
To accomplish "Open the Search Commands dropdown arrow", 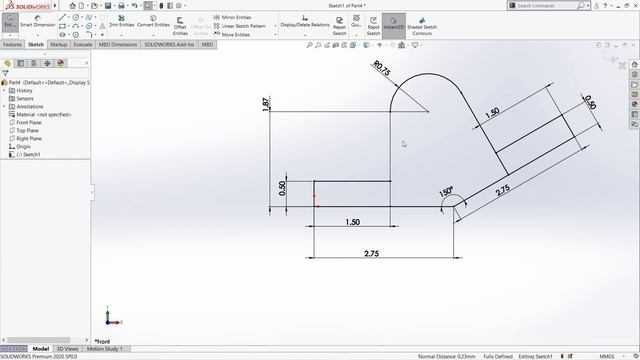I will click(588, 6).
